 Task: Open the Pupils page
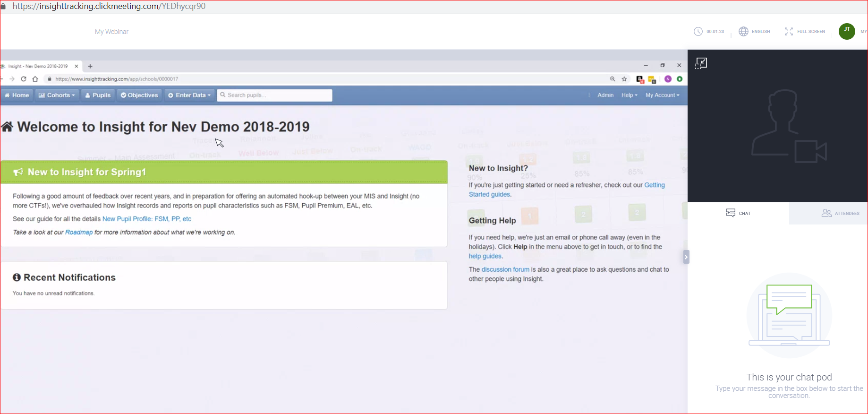98,95
